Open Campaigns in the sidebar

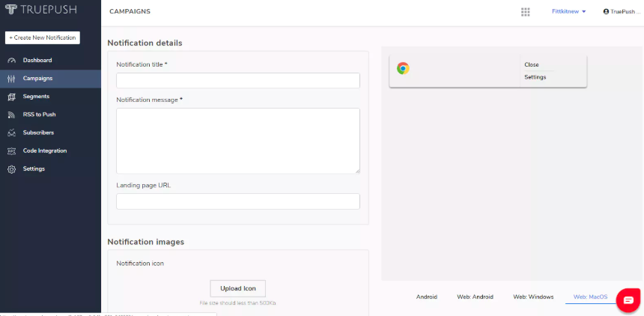point(50,79)
